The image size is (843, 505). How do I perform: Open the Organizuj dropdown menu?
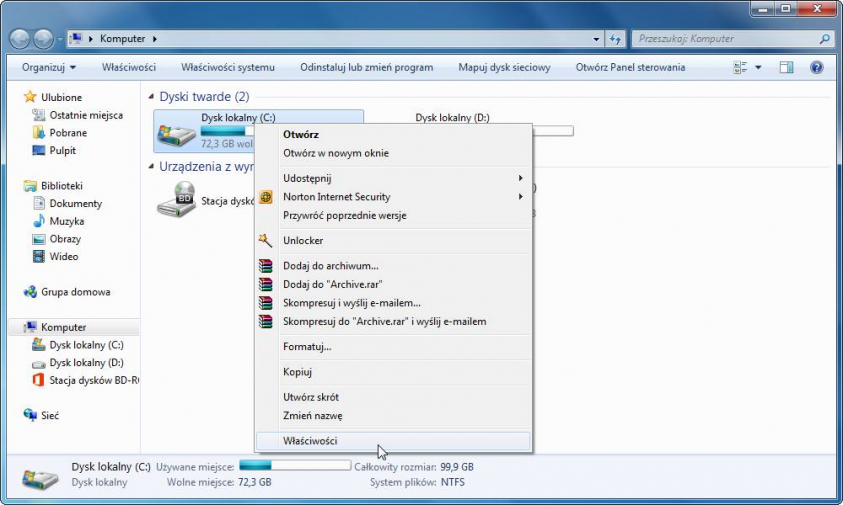tap(49, 67)
